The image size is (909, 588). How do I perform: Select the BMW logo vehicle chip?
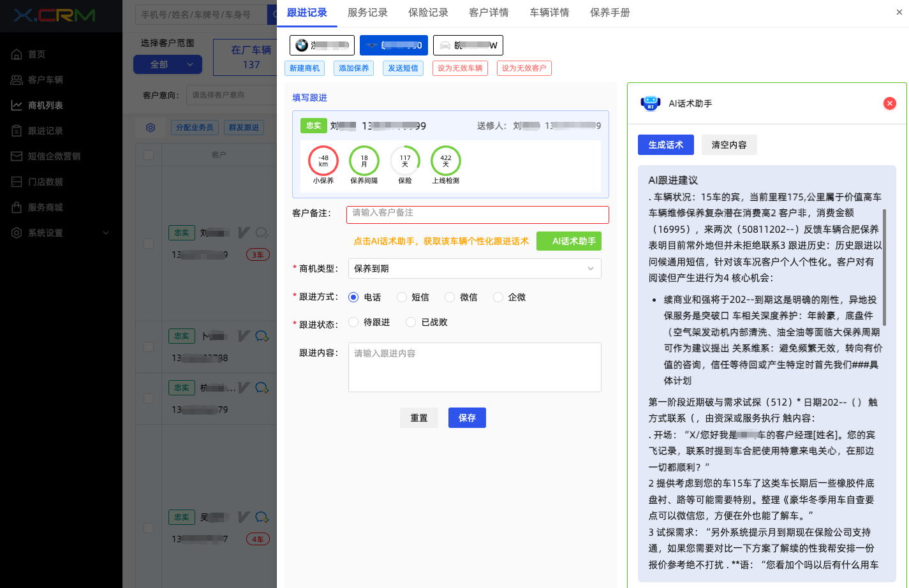click(322, 45)
